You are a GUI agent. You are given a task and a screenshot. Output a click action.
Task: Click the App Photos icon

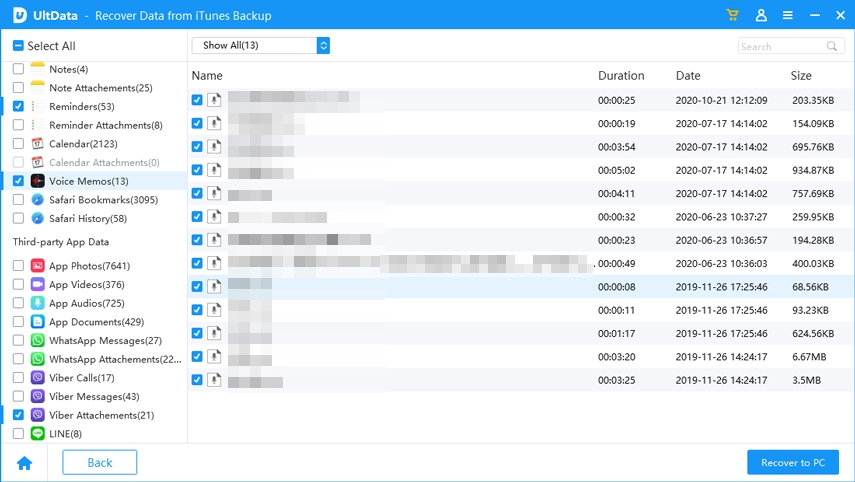click(37, 266)
